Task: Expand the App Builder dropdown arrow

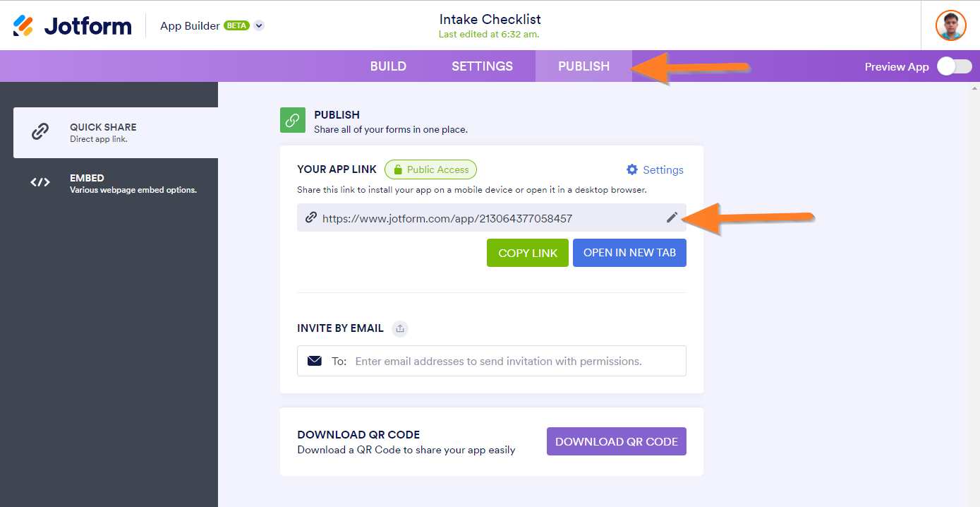Action: click(x=259, y=26)
